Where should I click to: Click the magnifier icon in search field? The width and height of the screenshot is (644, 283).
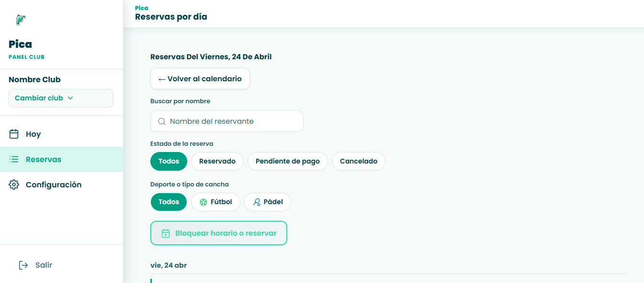pyautogui.click(x=162, y=121)
